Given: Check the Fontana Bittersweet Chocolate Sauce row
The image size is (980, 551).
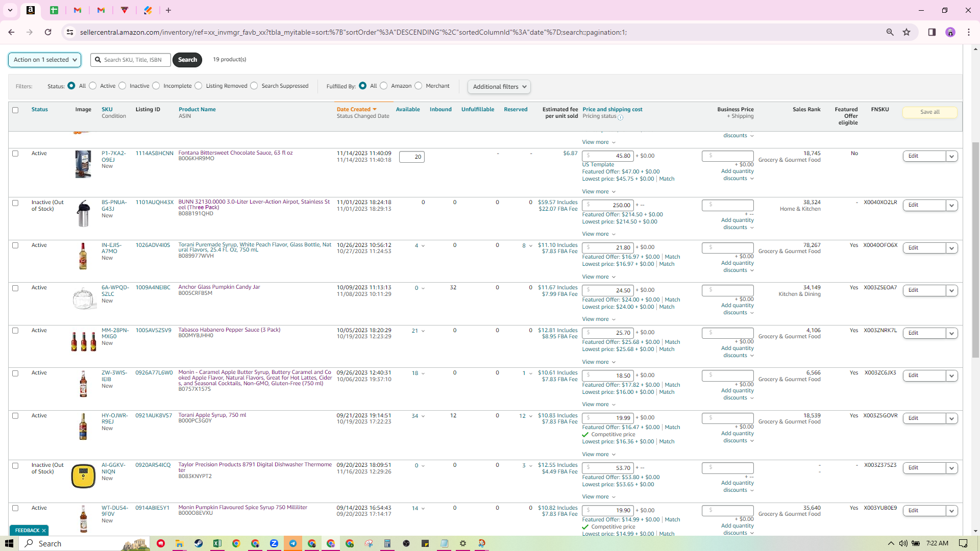Looking at the screenshot, I should tap(15, 154).
